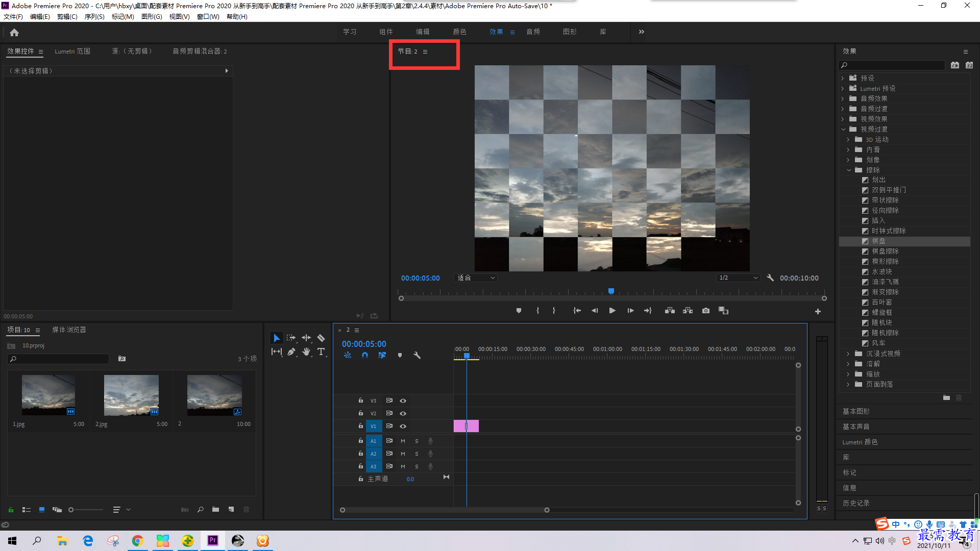This screenshot has height=551, width=980.
Task: Open the 媒体浏览器 tab
Action: tap(69, 330)
